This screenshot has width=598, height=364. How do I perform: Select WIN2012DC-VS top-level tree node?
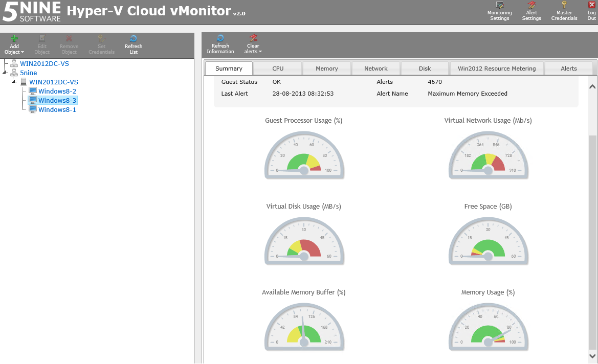click(x=44, y=64)
